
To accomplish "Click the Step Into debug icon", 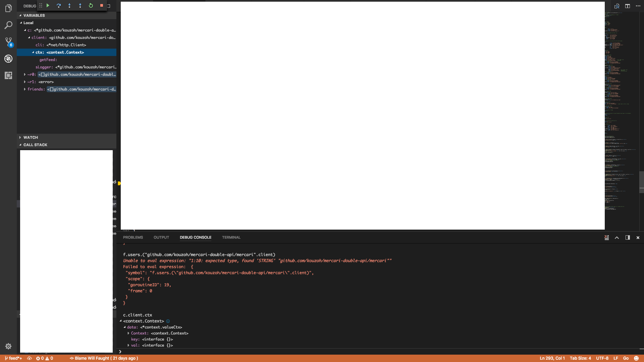I will (x=69, y=5).
